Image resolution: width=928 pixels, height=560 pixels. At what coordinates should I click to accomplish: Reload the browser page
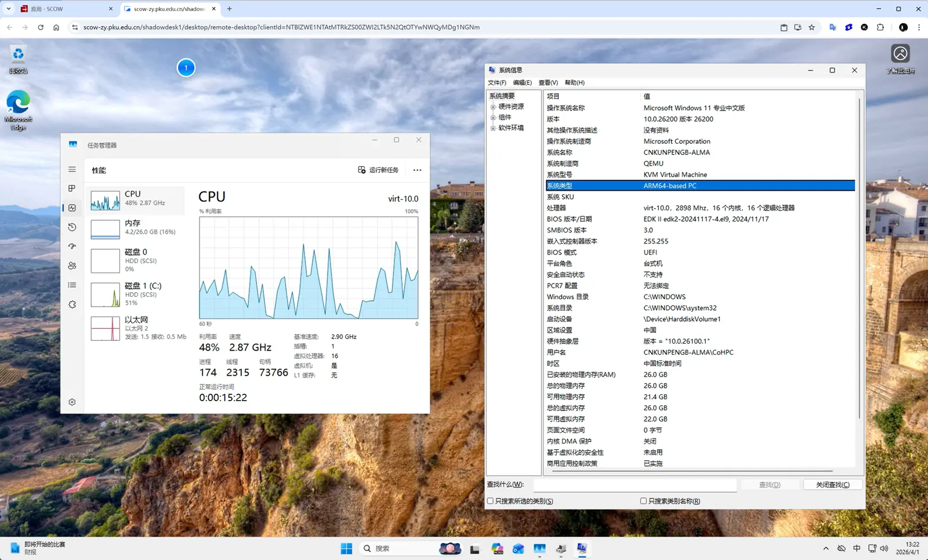pos(41,27)
